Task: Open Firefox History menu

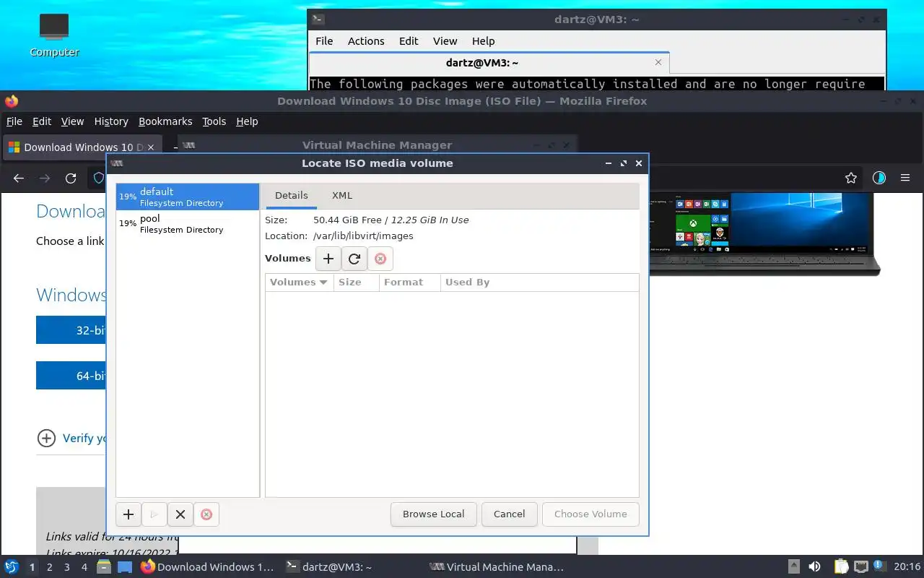Action: coord(111,121)
